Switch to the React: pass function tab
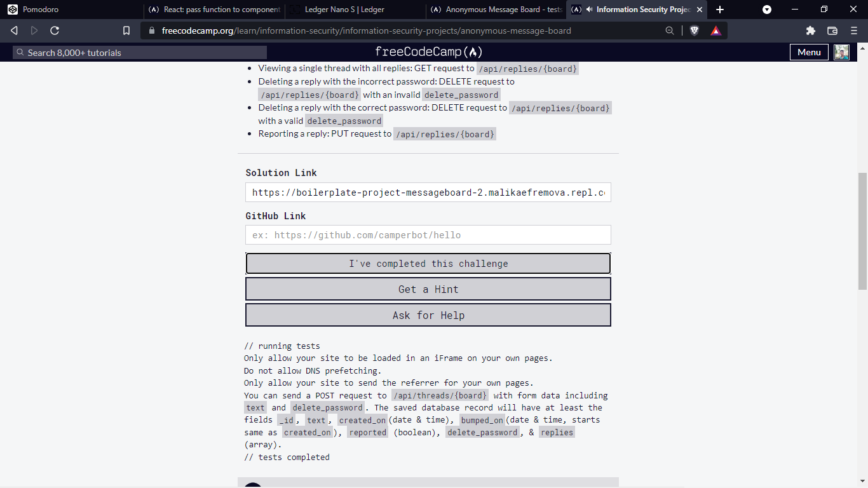868x488 pixels. [x=214, y=10]
